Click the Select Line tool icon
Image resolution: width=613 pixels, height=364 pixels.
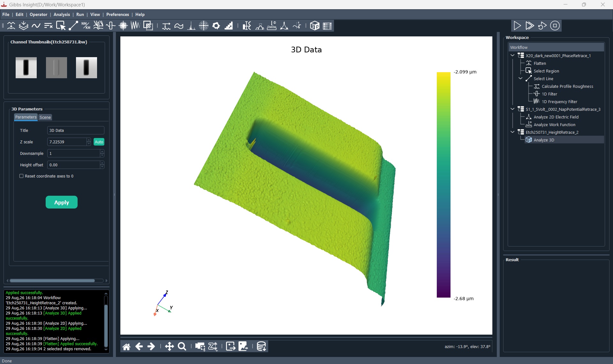click(73, 26)
